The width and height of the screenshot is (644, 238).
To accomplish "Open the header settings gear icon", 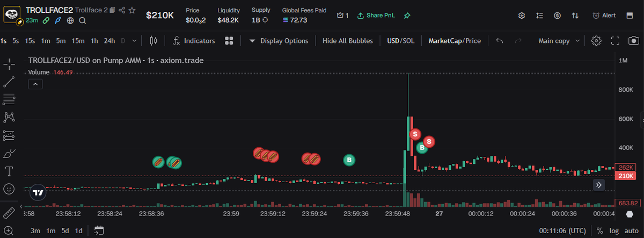I will click(x=521, y=16).
